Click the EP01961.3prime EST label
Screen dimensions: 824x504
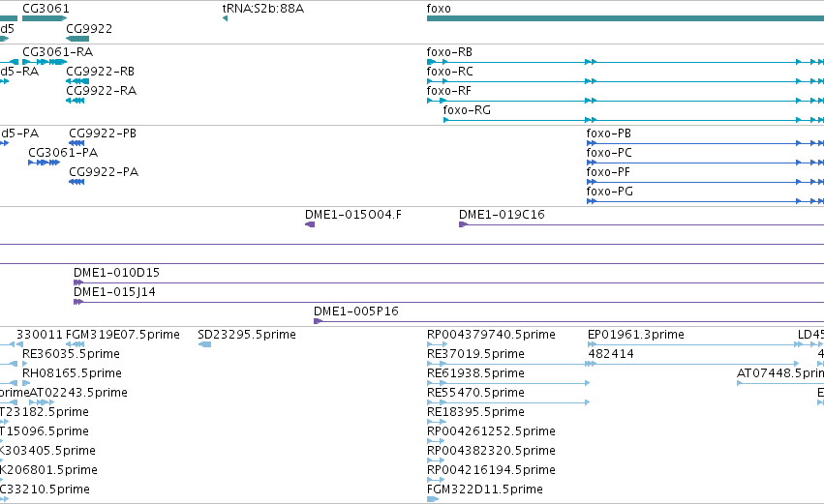tap(636, 335)
